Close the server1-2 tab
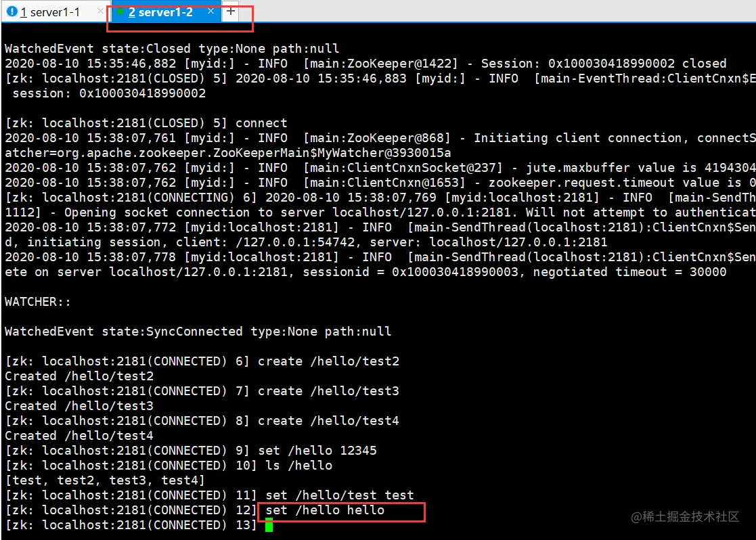This screenshot has height=540, width=756. [x=210, y=11]
